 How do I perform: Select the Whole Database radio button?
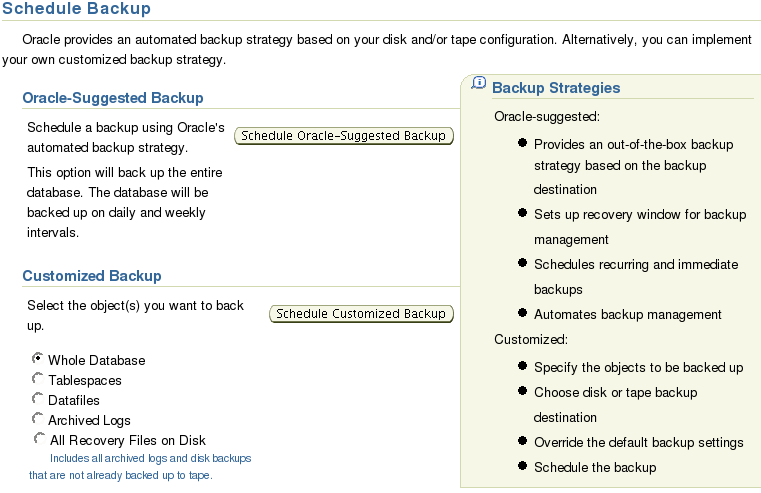pyautogui.click(x=37, y=359)
